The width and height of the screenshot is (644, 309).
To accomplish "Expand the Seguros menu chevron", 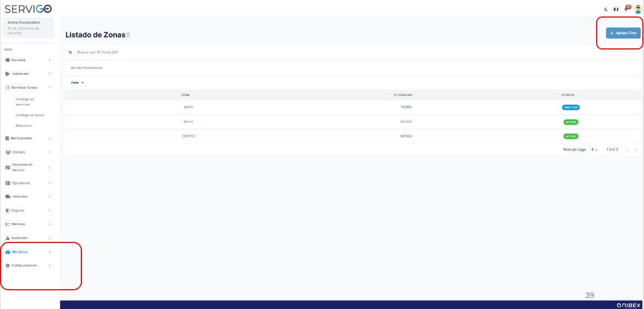I will [x=49, y=211].
